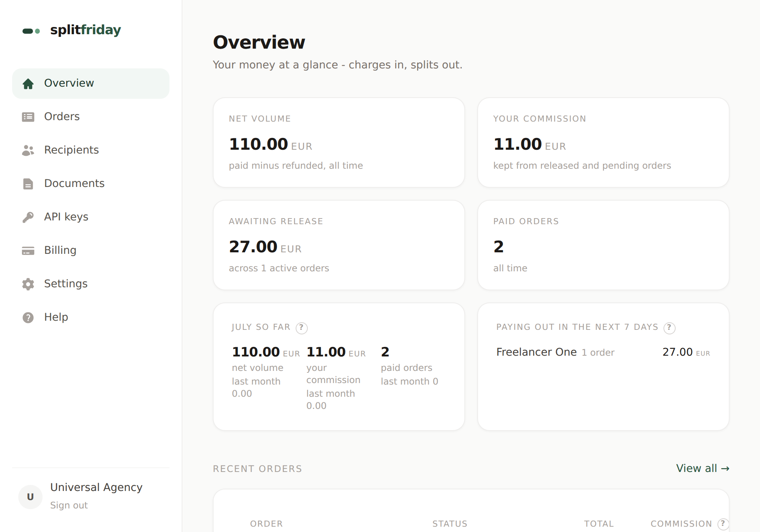
Task: Go to the Orders page
Action: click(x=91, y=117)
